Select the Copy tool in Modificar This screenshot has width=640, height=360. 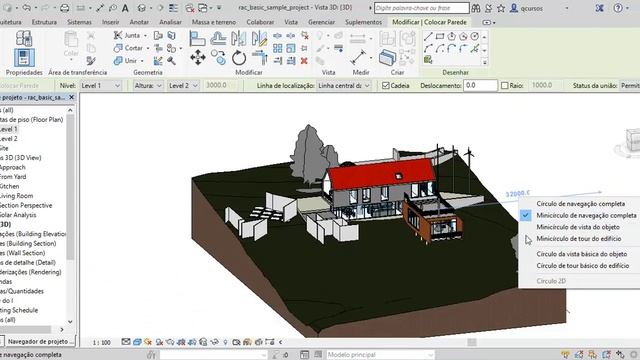point(218,58)
